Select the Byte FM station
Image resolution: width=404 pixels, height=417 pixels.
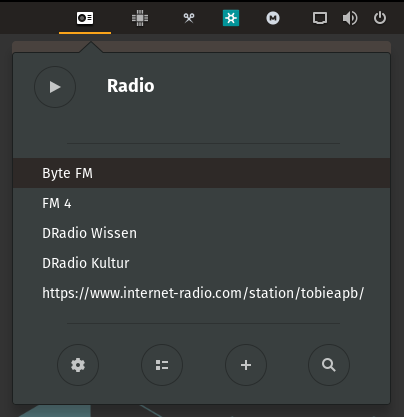tap(201, 173)
